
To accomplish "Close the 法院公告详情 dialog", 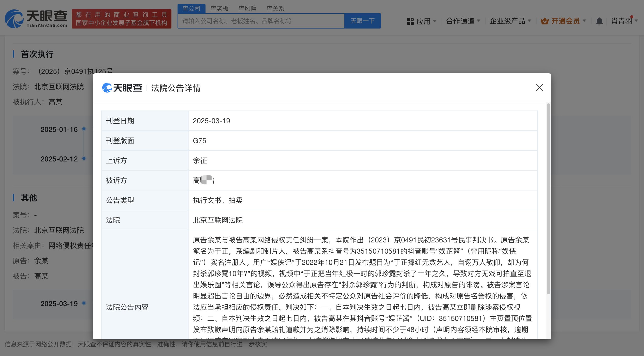I will 539,88.
